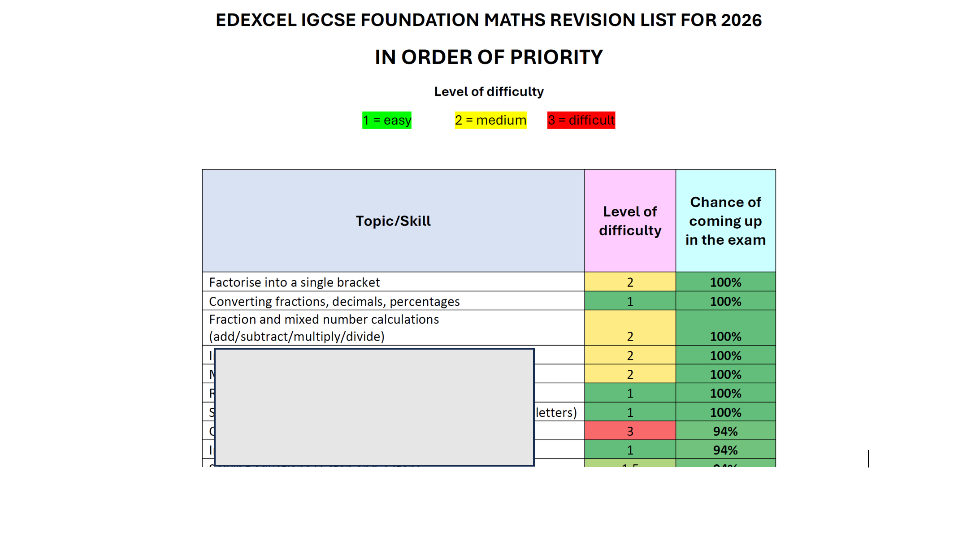Click '100%' in the Fraction and mixed number row
980x541 pixels.
click(x=725, y=328)
